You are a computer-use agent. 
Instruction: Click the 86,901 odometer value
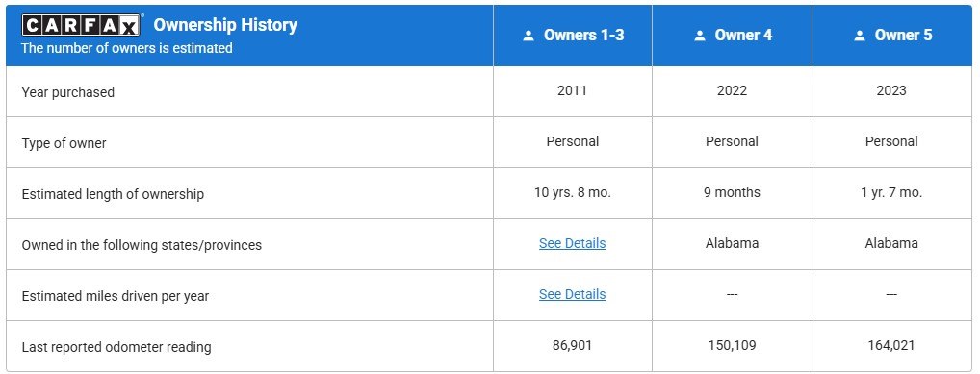[x=573, y=345]
